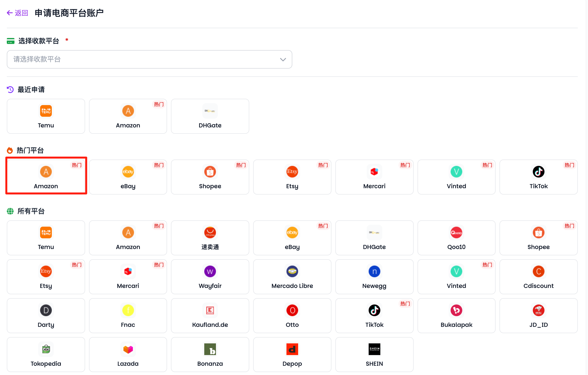Choose the Mercado Libre platform icon
588x375 pixels.
292,271
